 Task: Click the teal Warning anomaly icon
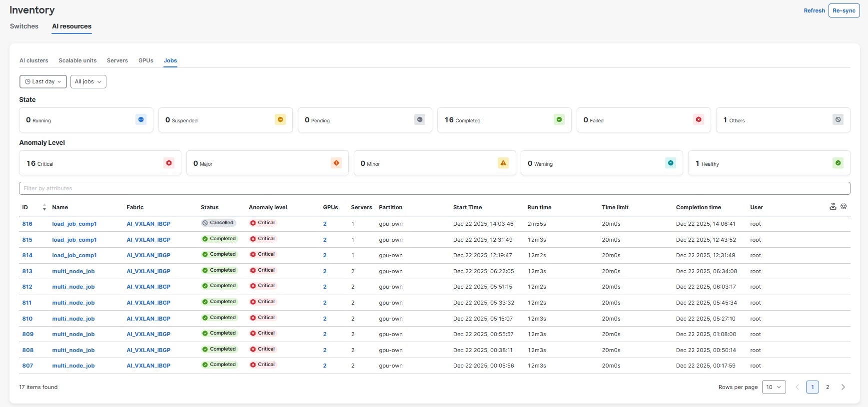[x=671, y=163]
